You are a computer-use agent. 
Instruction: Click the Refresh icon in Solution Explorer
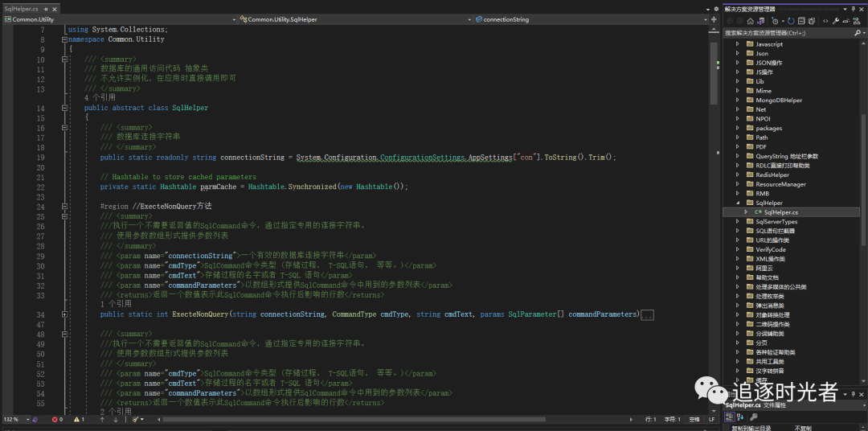click(x=791, y=21)
